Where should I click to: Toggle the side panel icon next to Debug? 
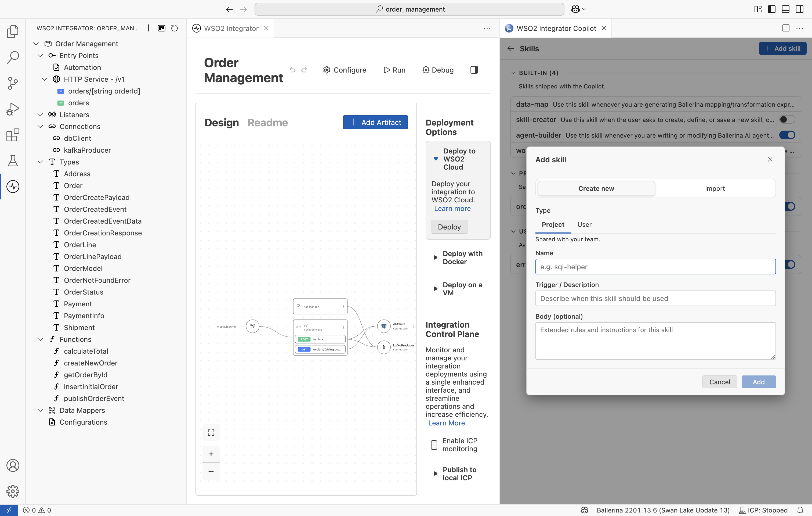click(474, 70)
